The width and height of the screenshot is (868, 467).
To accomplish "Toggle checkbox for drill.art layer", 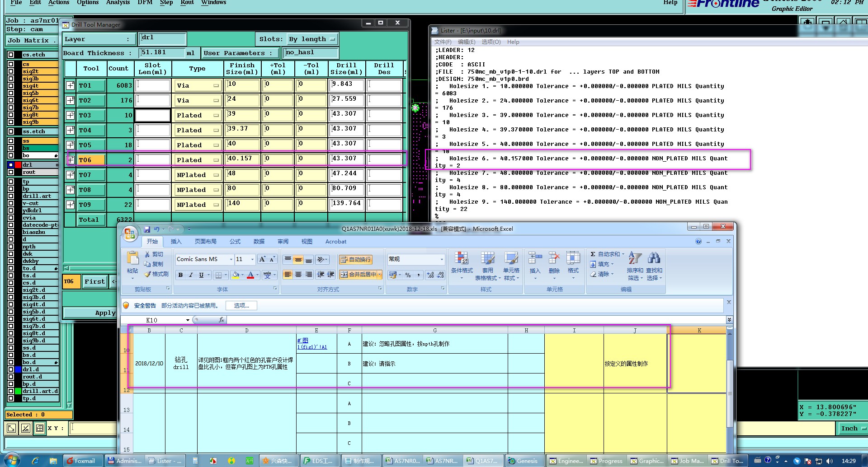I will click(x=11, y=196).
